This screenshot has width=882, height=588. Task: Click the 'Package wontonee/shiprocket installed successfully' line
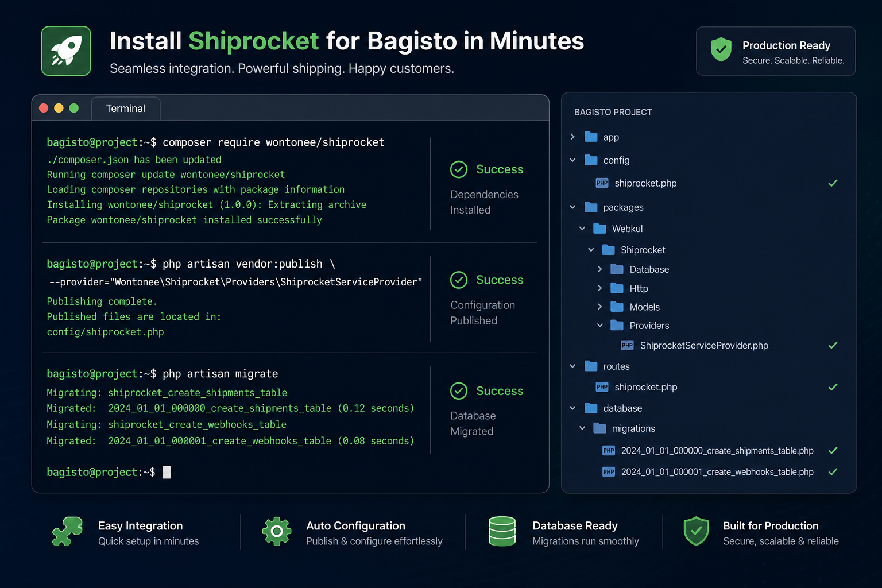[184, 220]
